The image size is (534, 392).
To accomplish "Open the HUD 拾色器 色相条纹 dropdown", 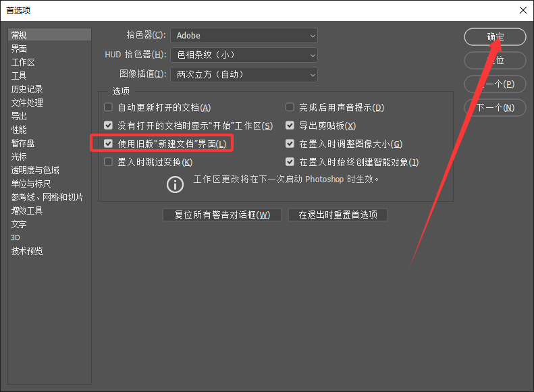I will tap(244, 55).
